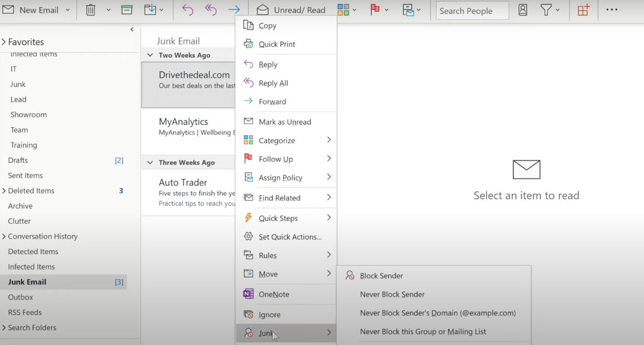The width and height of the screenshot is (644, 345).
Task: Open the Address Book icon
Action: tap(523, 10)
